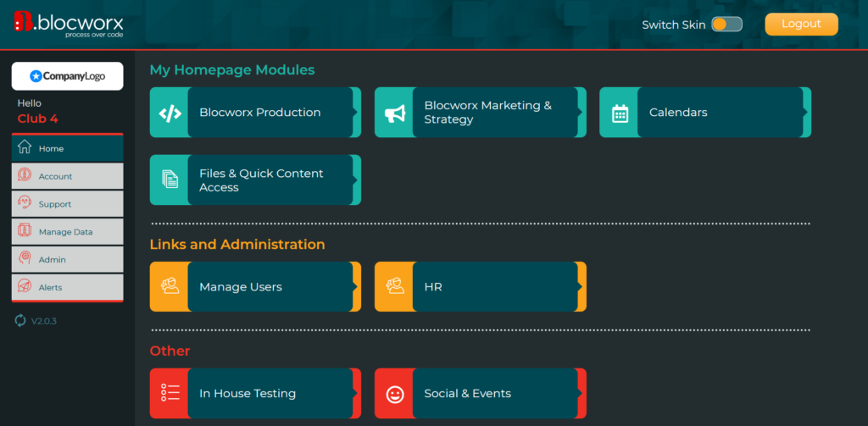The width and height of the screenshot is (868, 426).
Task: Click the calendar icon on Calendars module
Action: [620, 113]
